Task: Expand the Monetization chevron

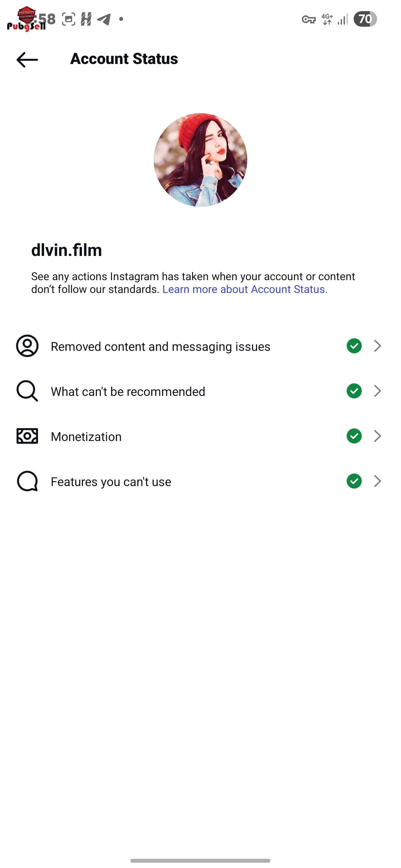Action: pos(377,436)
